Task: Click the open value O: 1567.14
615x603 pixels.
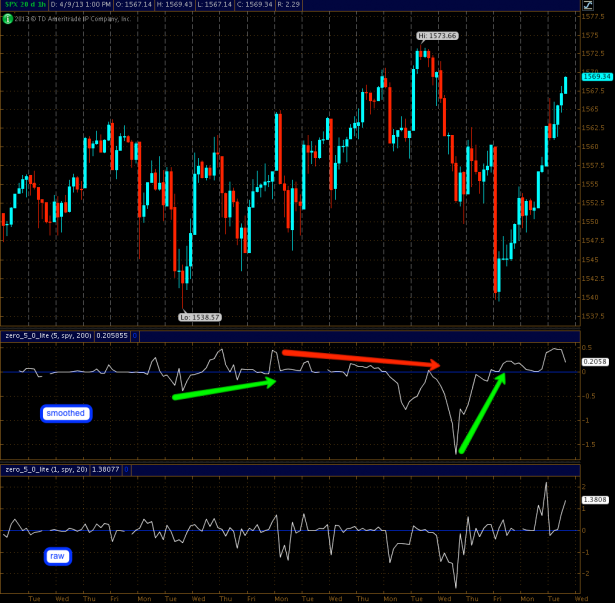Action: (x=133, y=5)
